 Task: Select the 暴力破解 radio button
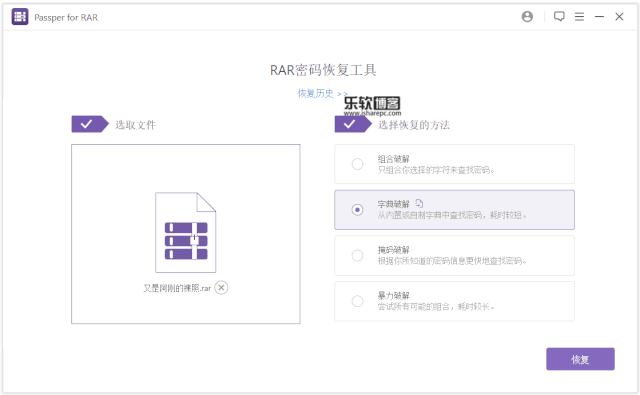[x=357, y=301]
